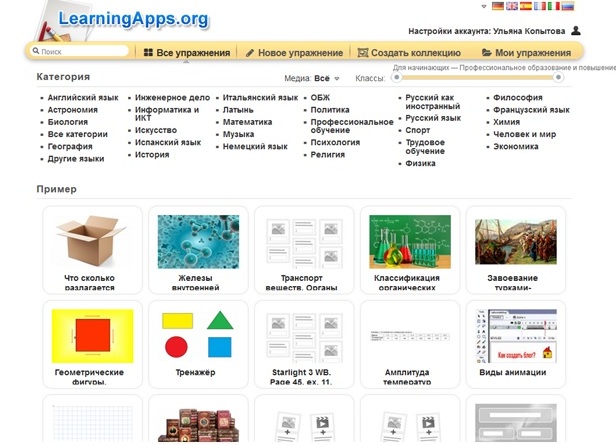
Task: Open the Трудовое обучение category
Action: tap(425, 147)
